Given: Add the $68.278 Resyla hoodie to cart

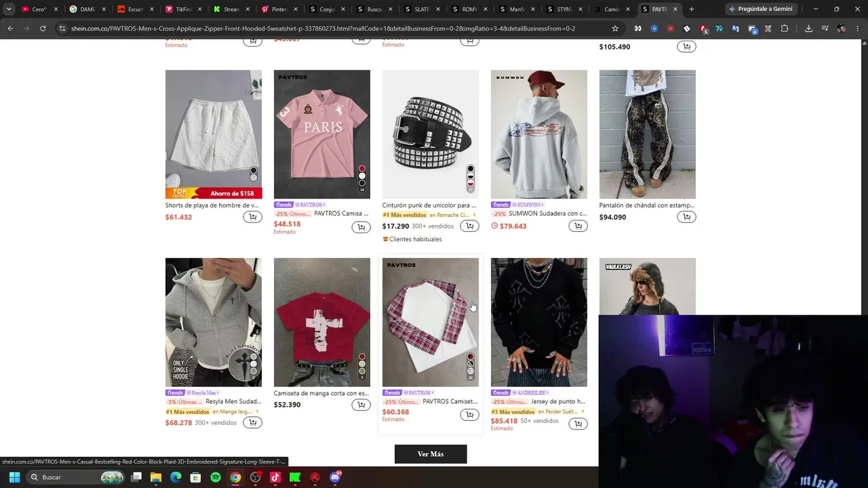Looking at the screenshot, I should pos(252,422).
